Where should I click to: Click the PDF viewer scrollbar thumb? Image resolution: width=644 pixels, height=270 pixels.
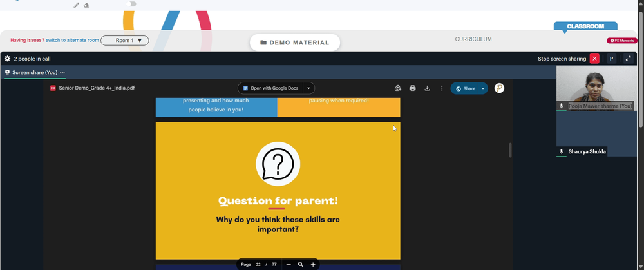click(511, 150)
